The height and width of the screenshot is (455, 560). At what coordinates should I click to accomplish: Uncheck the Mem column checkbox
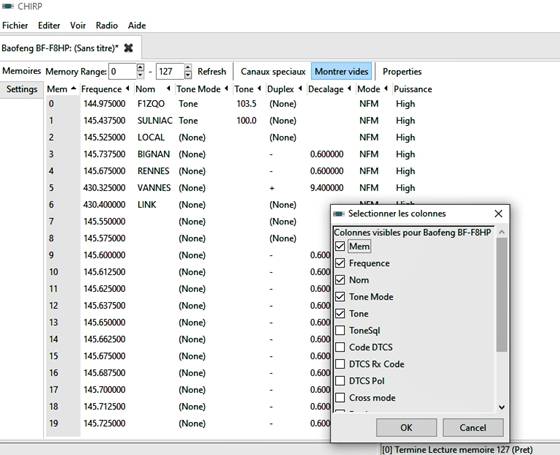[x=340, y=246]
